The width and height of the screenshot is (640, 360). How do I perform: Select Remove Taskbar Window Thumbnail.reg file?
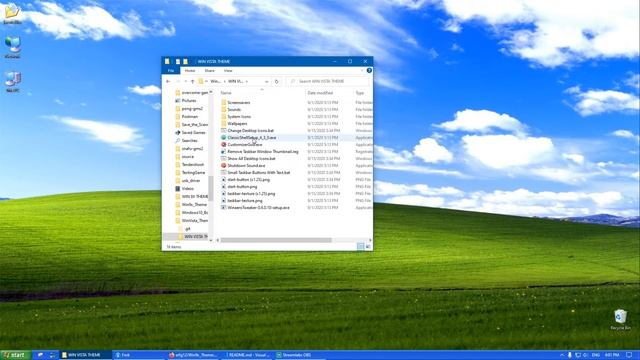[x=262, y=151]
